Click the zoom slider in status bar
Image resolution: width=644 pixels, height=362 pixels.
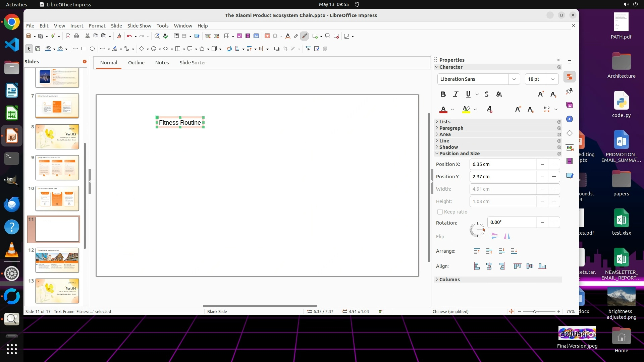(x=535, y=312)
